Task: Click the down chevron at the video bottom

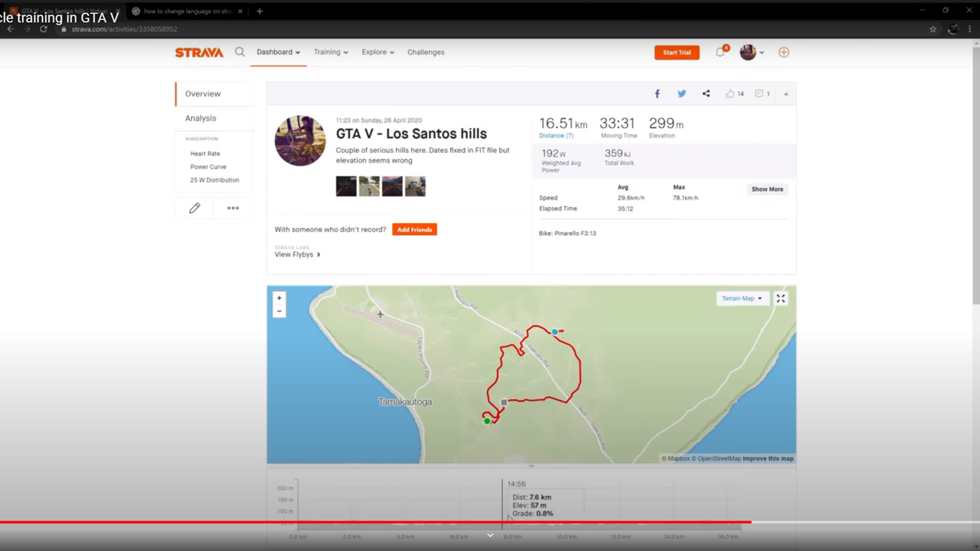Action: click(490, 536)
